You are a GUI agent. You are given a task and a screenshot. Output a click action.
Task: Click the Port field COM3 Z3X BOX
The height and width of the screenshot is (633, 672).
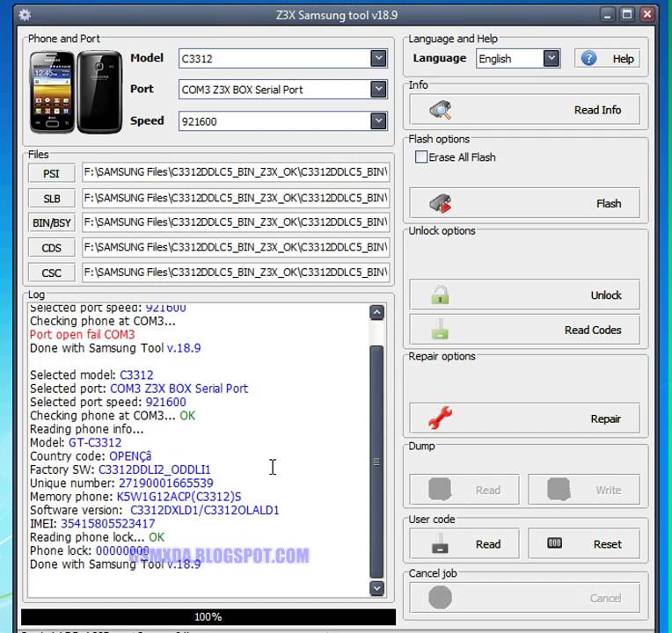[283, 90]
